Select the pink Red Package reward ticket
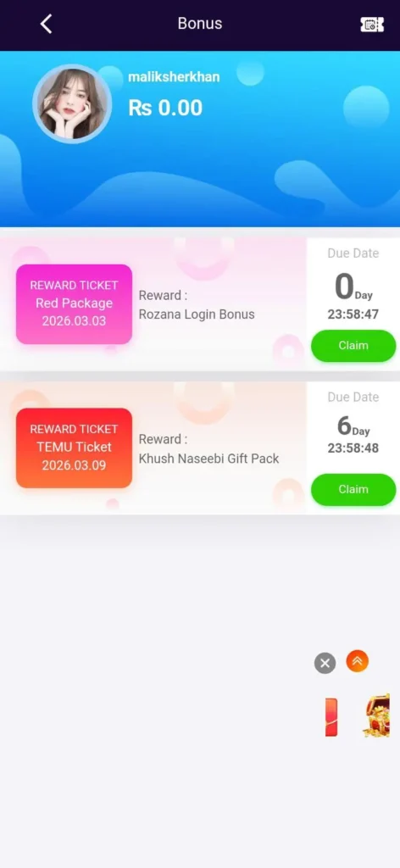Image resolution: width=400 pixels, height=868 pixels. click(74, 304)
